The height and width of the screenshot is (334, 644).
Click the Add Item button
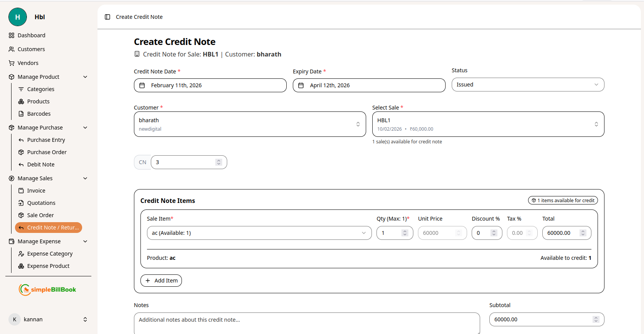[161, 281]
